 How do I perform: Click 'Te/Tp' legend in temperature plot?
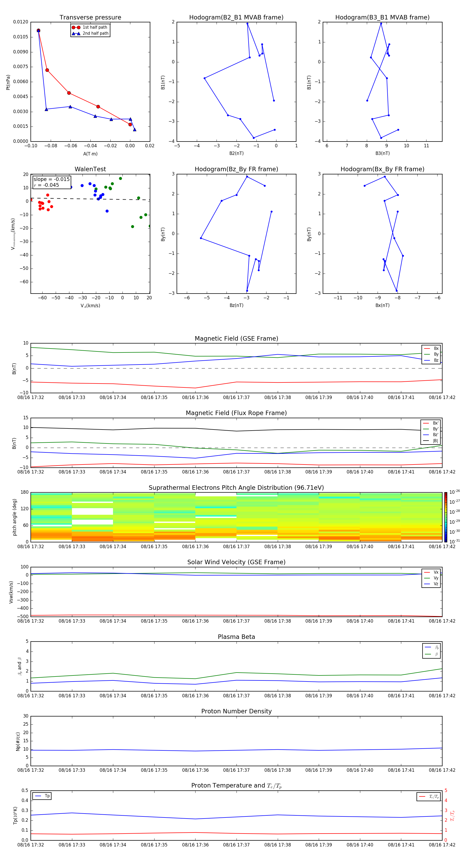pos(429,797)
